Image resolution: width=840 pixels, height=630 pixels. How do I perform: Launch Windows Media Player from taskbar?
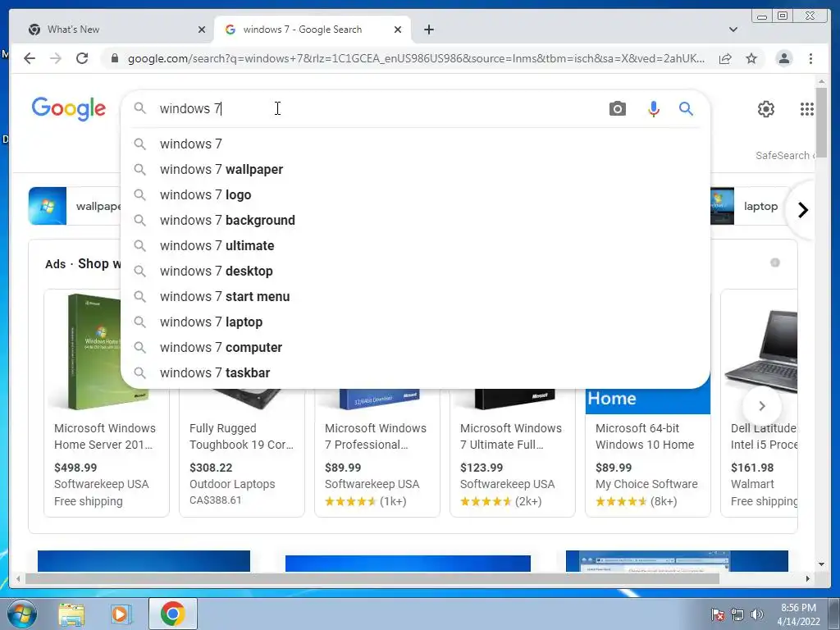click(121, 614)
